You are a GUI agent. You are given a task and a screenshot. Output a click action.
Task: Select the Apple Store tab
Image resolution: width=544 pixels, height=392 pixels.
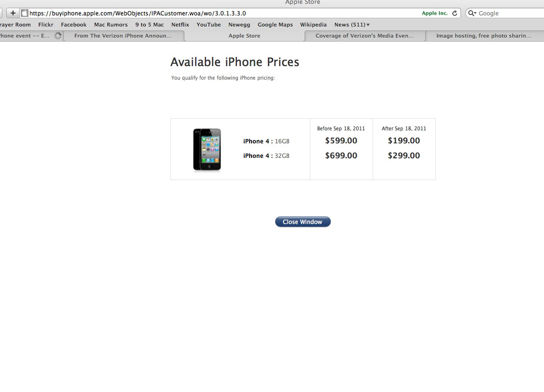pos(244,36)
